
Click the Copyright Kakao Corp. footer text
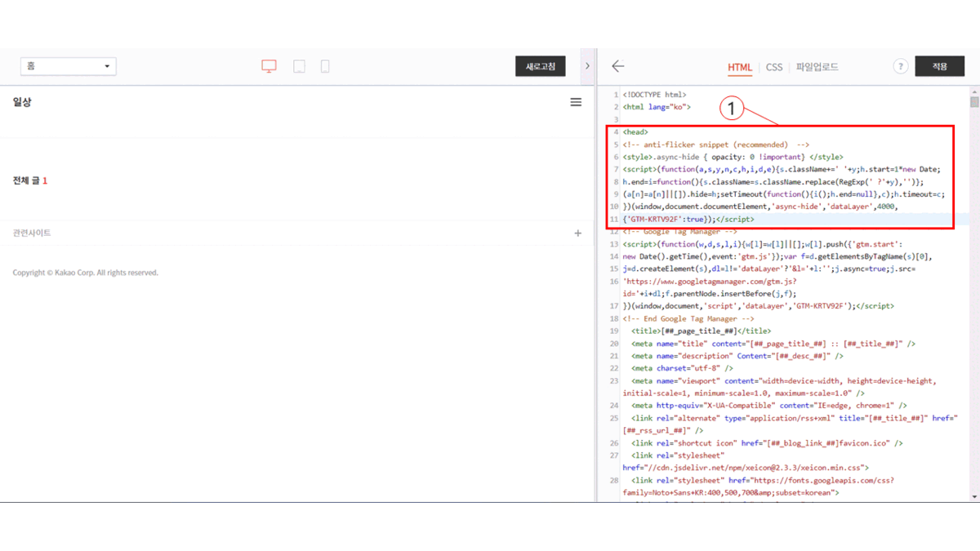pyautogui.click(x=85, y=273)
